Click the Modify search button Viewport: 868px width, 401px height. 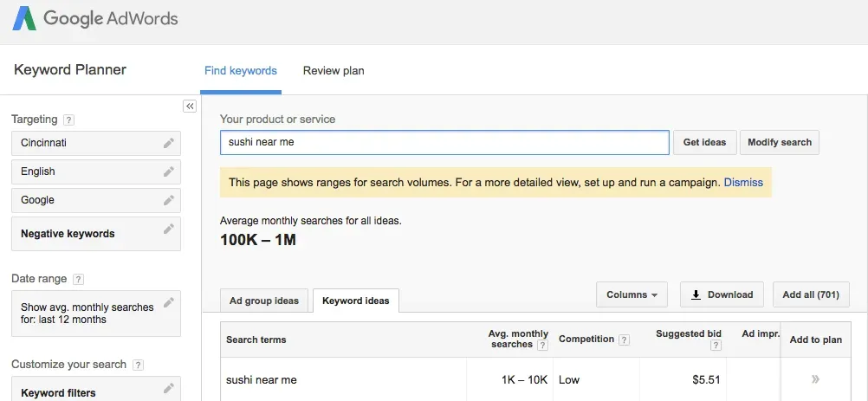(x=780, y=142)
